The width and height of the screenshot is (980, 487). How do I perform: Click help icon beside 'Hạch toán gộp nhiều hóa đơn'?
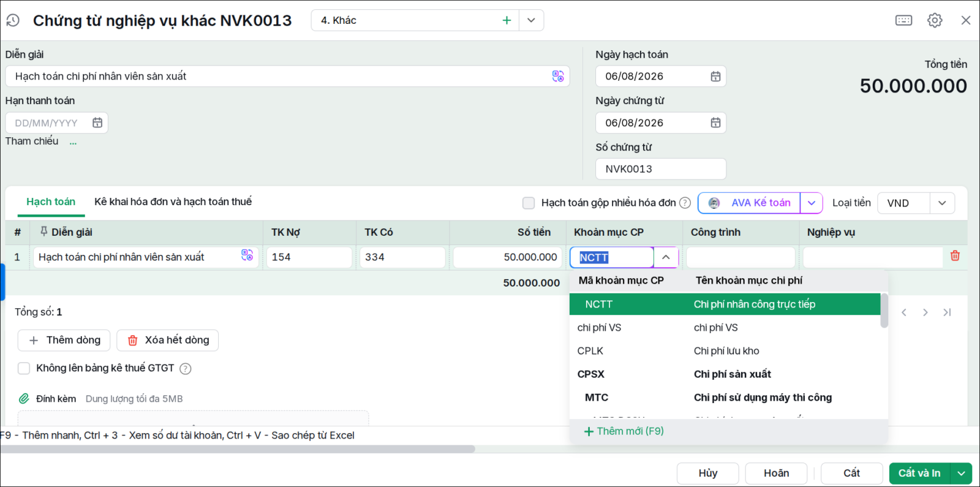point(685,203)
